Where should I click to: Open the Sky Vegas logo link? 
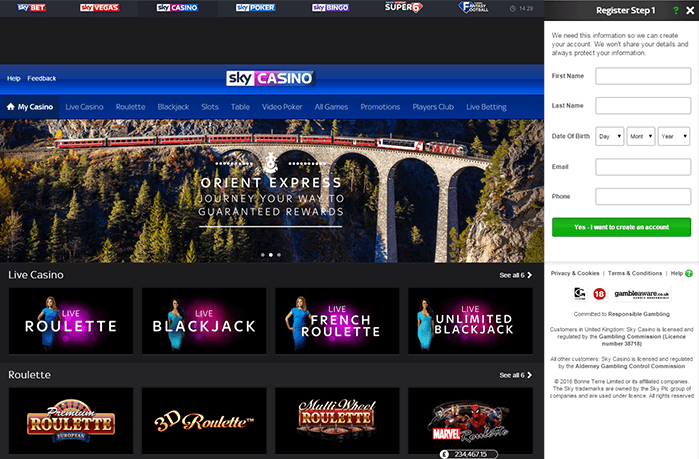[x=100, y=8]
